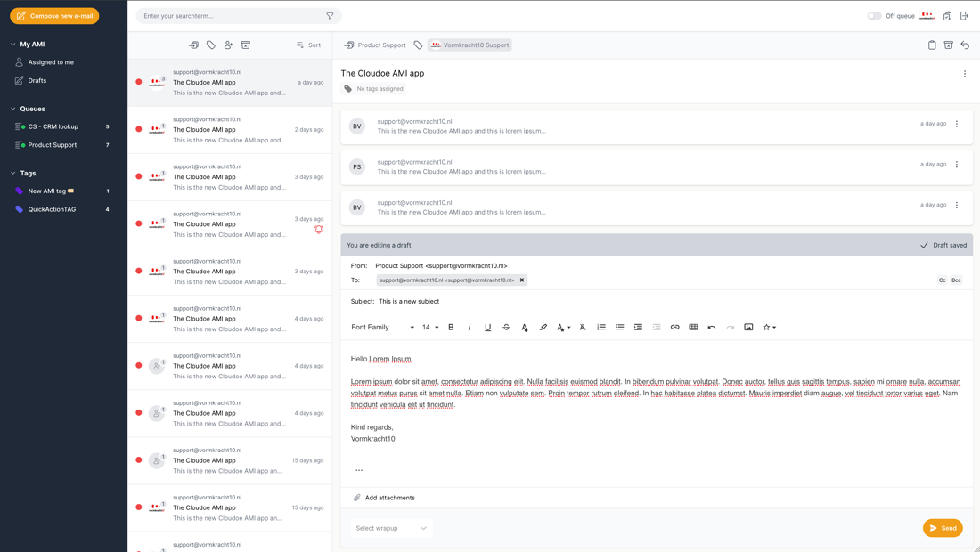This screenshot has height=552, width=980.
Task: Click the search filter funnel icon
Action: click(330, 16)
